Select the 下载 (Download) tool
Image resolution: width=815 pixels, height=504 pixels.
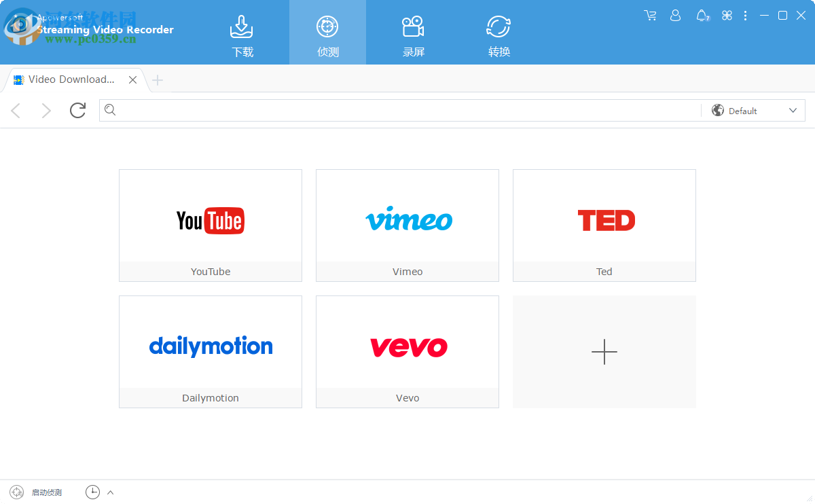(242, 32)
